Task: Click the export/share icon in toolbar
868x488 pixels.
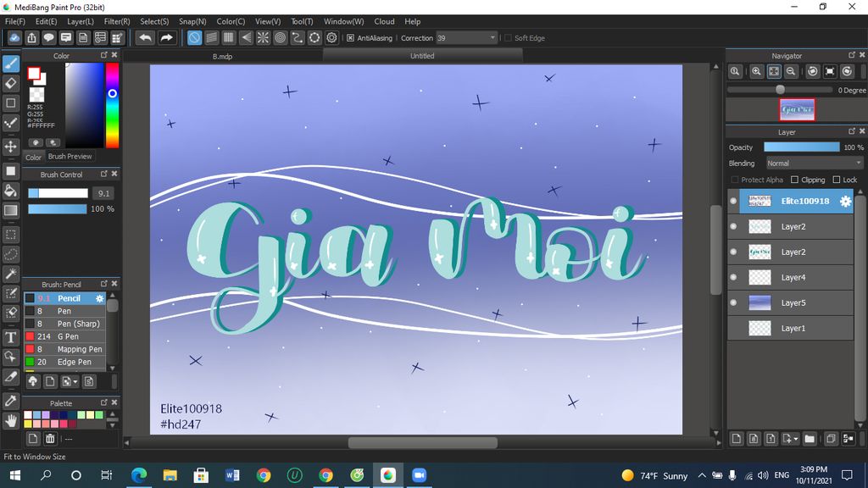Action: pyautogui.click(x=31, y=37)
